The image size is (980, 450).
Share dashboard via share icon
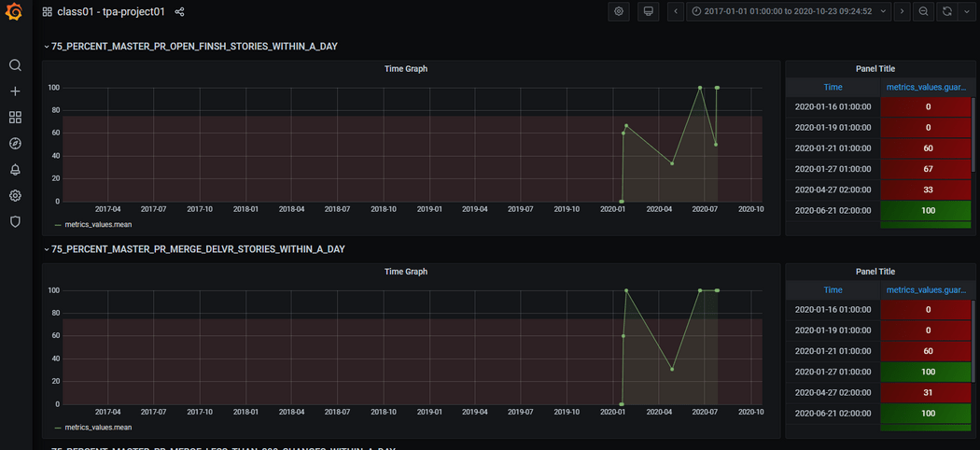click(179, 12)
